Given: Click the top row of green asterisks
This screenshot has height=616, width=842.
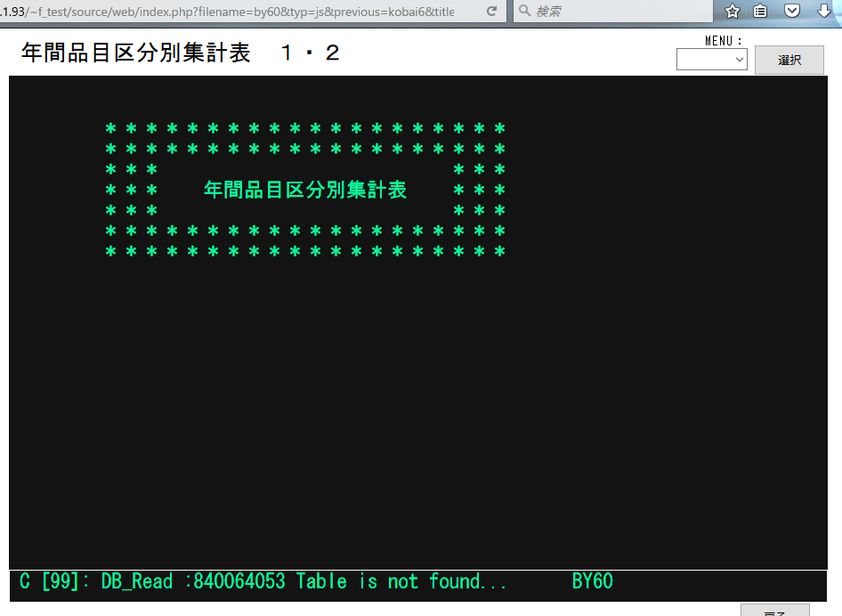Looking at the screenshot, I should [x=305, y=129].
